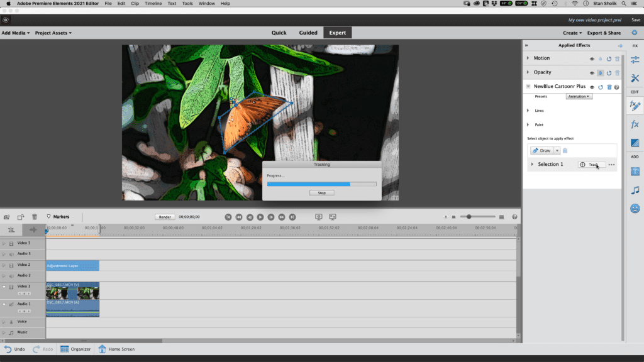Mute the Audio 3 track speaker
Screen dimensions: 644x362
[11, 254]
